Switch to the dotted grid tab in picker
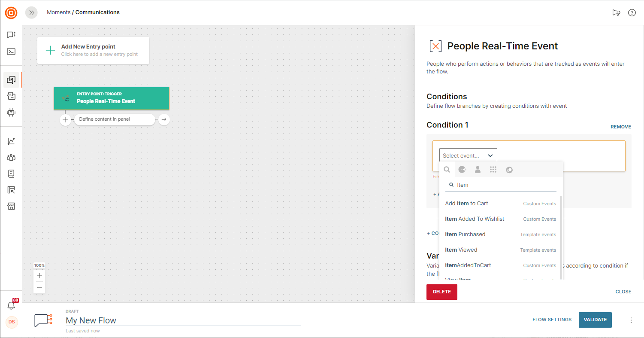 (493, 170)
